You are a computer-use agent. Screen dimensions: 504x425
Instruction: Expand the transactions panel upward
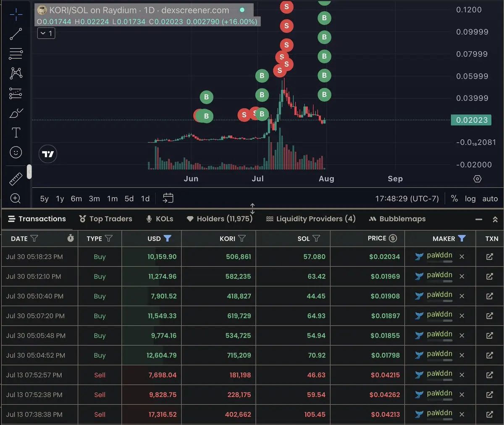(495, 219)
